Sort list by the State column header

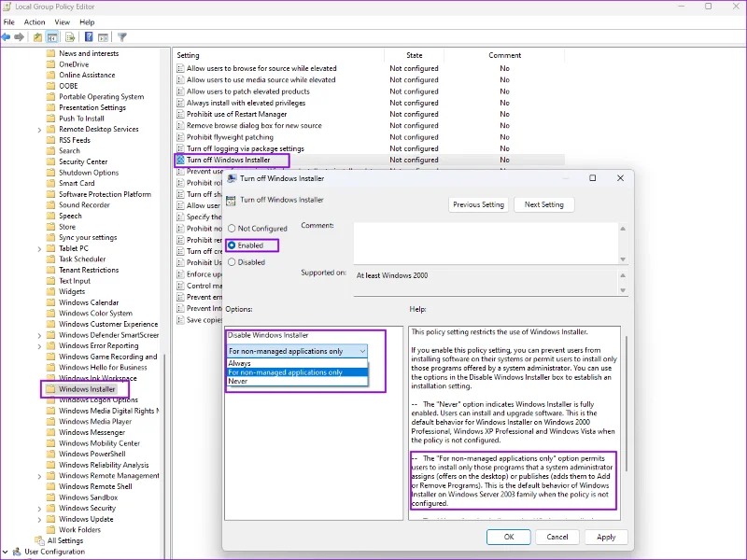[414, 55]
